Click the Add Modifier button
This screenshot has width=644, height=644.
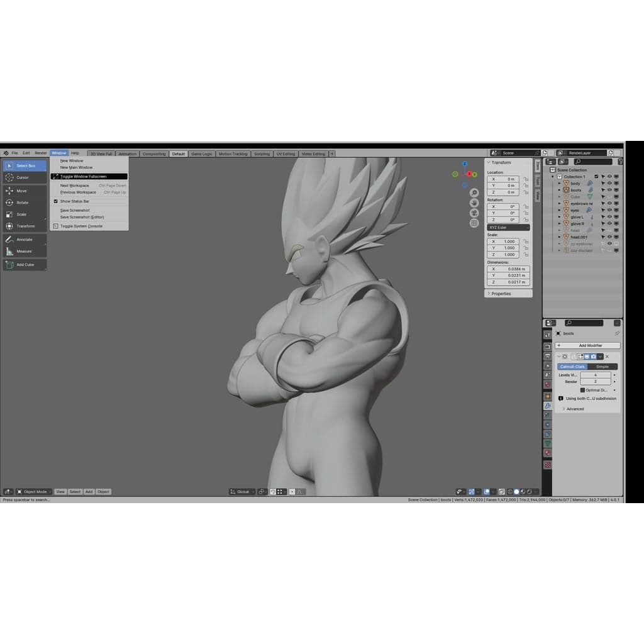pos(587,345)
